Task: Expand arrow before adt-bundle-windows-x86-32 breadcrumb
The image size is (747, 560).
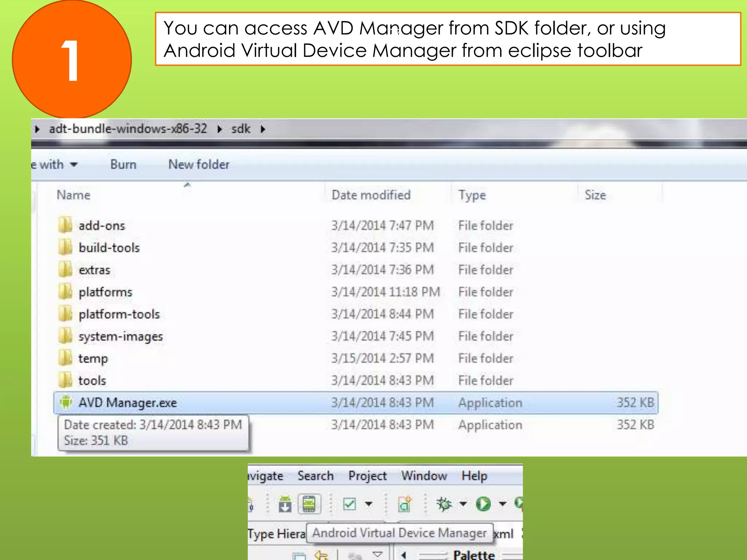Action: [x=37, y=129]
